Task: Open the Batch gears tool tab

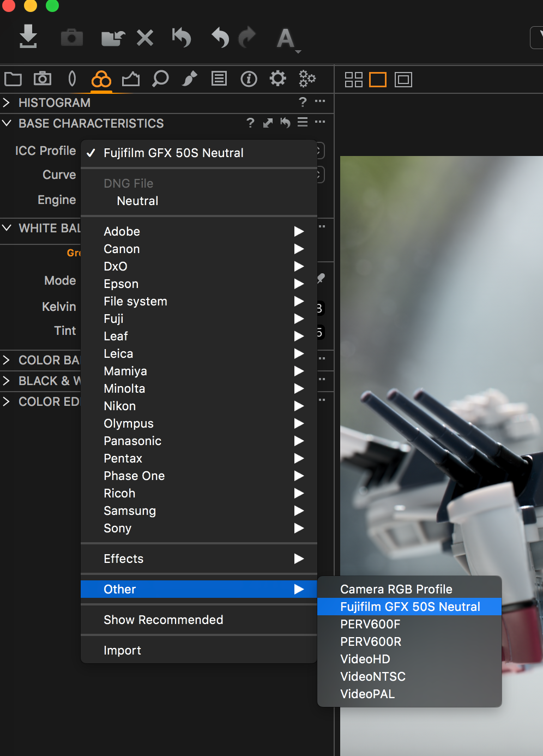Action: [x=307, y=79]
